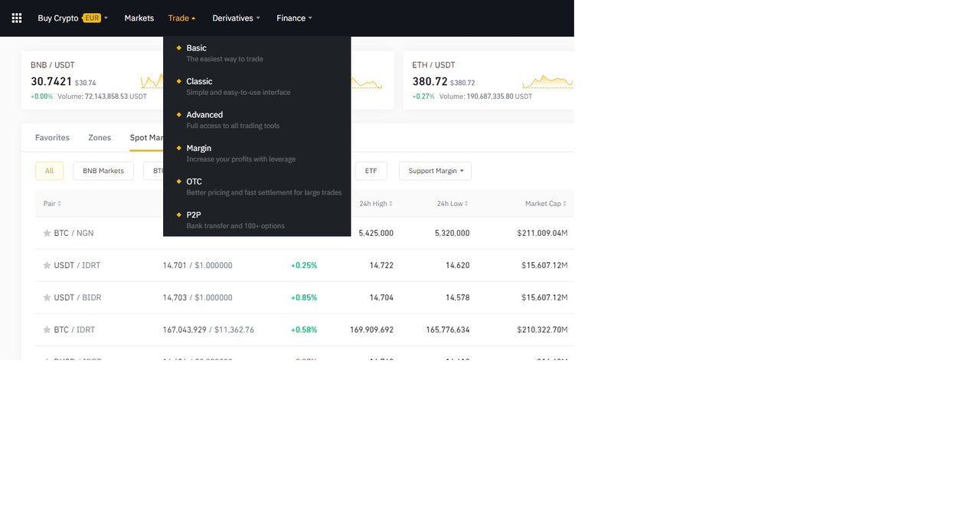Screen dimensions: 980x524
Task: Click the $211,009.04M market cap
Action: pos(542,233)
